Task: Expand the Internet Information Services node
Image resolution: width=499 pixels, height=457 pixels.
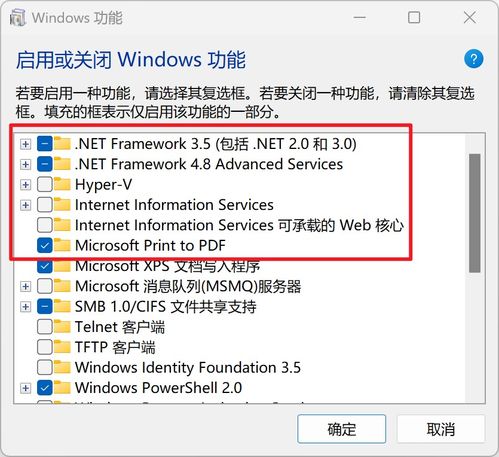Action: pos(25,205)
